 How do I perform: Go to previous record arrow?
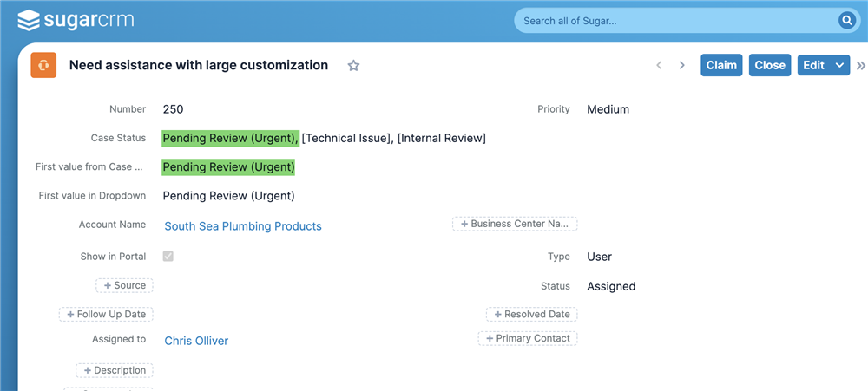(x=659, y=65)
